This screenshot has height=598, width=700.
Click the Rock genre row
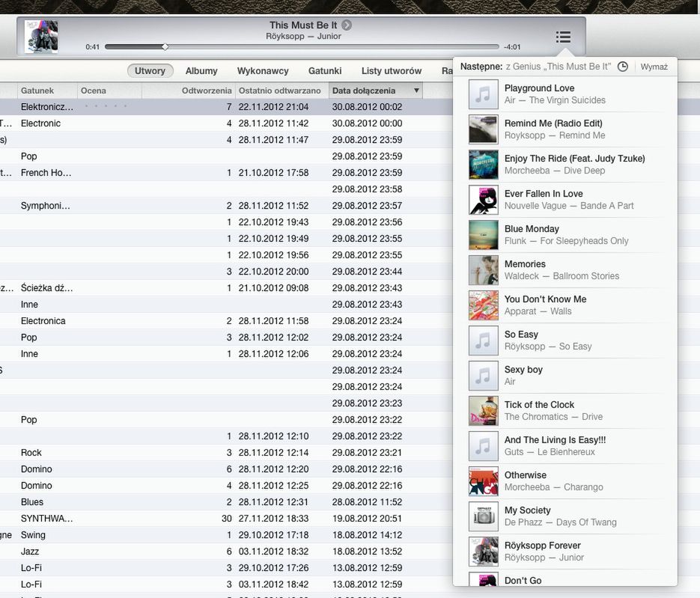(x=31, y=453)
